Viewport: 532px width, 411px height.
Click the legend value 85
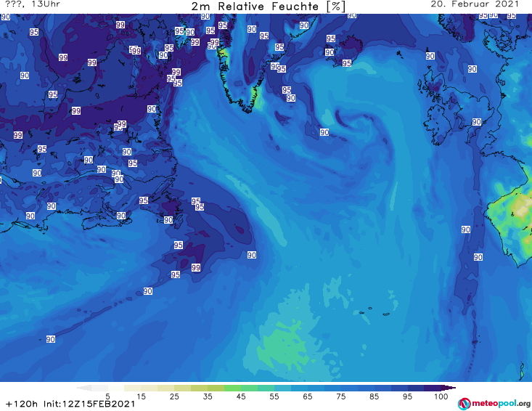click(375, 396)
